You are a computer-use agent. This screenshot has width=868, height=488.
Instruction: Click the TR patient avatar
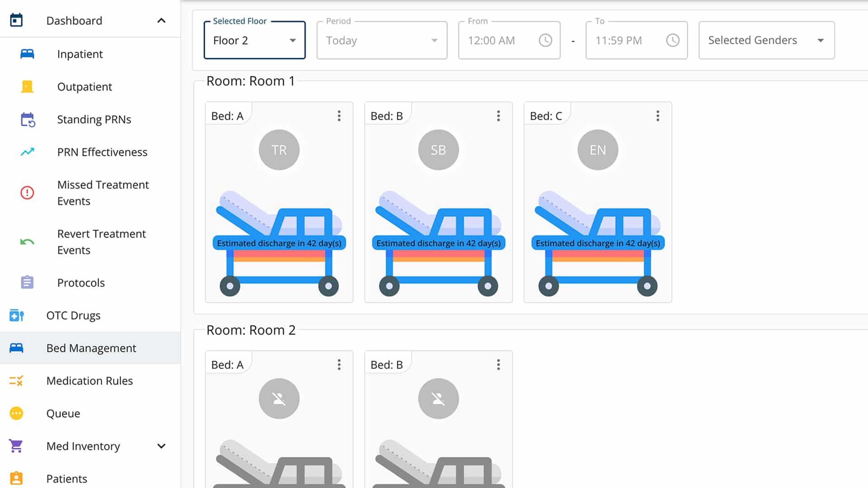click(x=279, y=150)
